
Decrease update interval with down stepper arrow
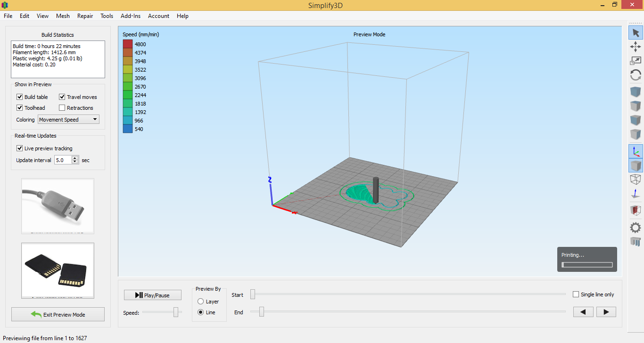pos(75,162)
